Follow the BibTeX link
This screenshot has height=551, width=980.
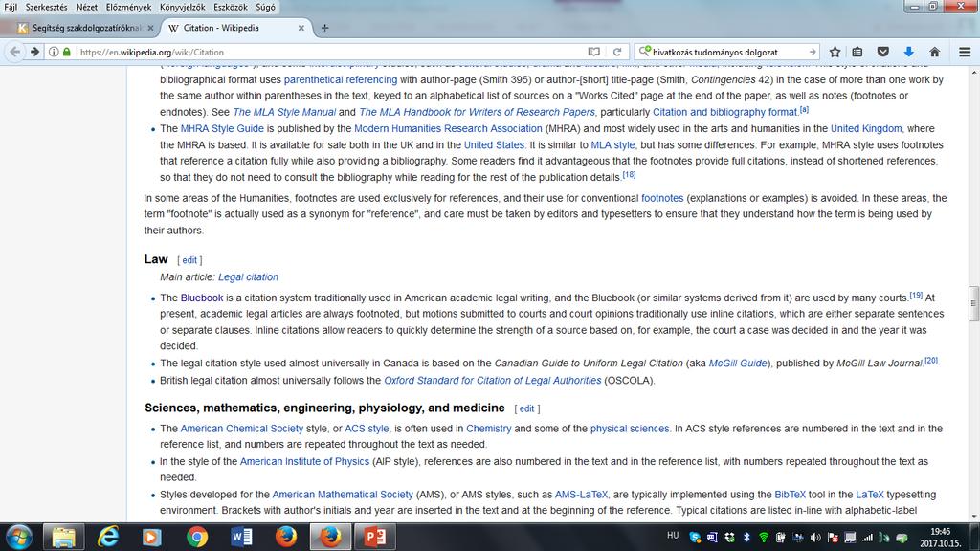(790, 495)
